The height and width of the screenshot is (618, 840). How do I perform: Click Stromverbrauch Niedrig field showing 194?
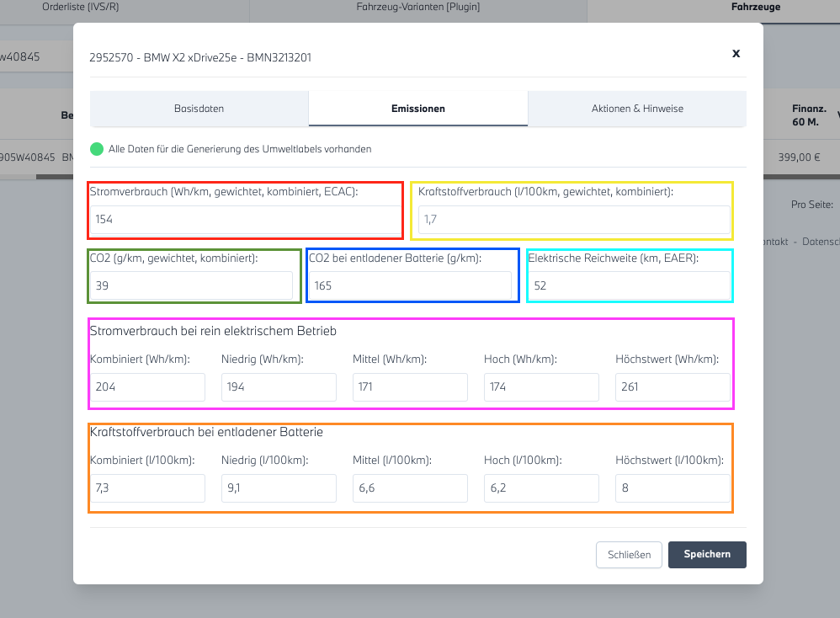point(279,387)
